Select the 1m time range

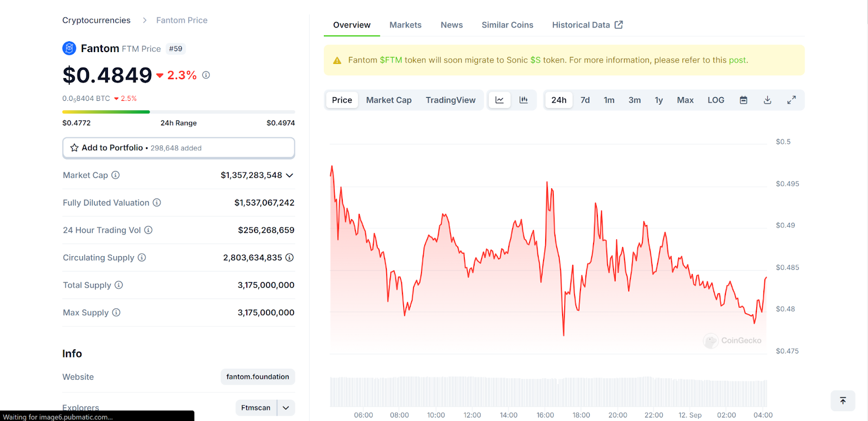(x=609, y=100)
